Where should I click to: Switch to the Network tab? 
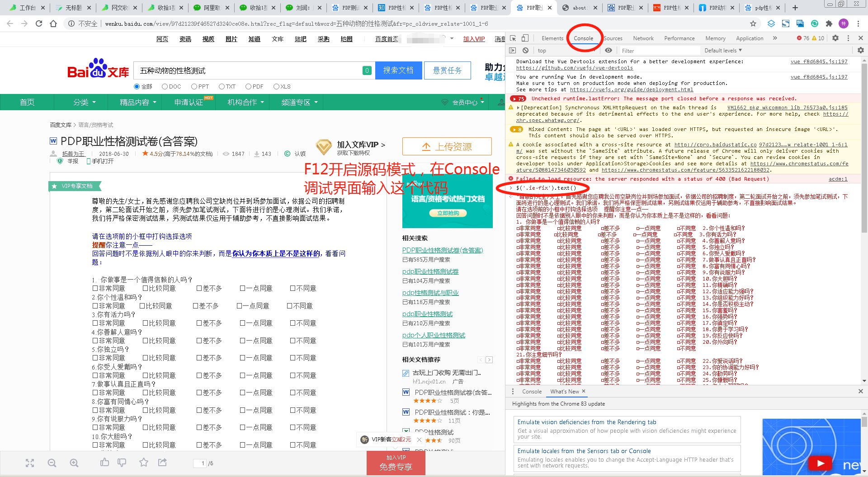tap(643, 38)
